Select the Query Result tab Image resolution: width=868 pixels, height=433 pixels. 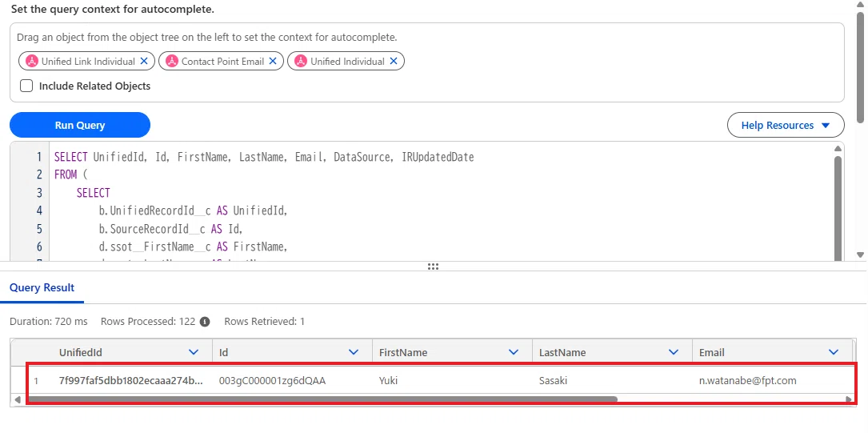(42, 288)
